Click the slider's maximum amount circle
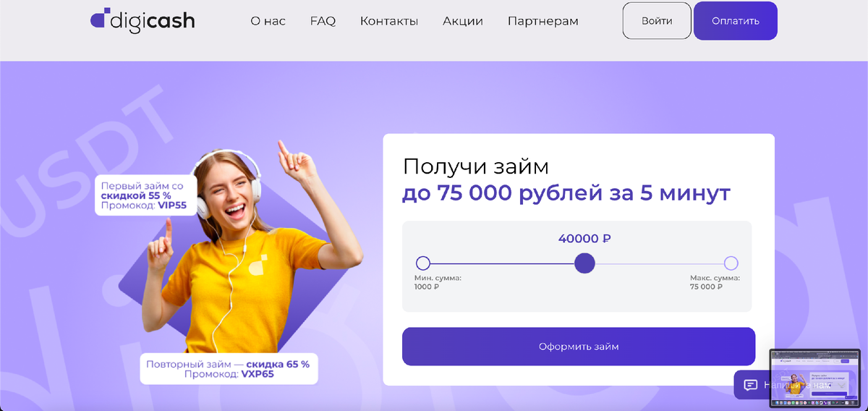 click(x=731, y=263)
